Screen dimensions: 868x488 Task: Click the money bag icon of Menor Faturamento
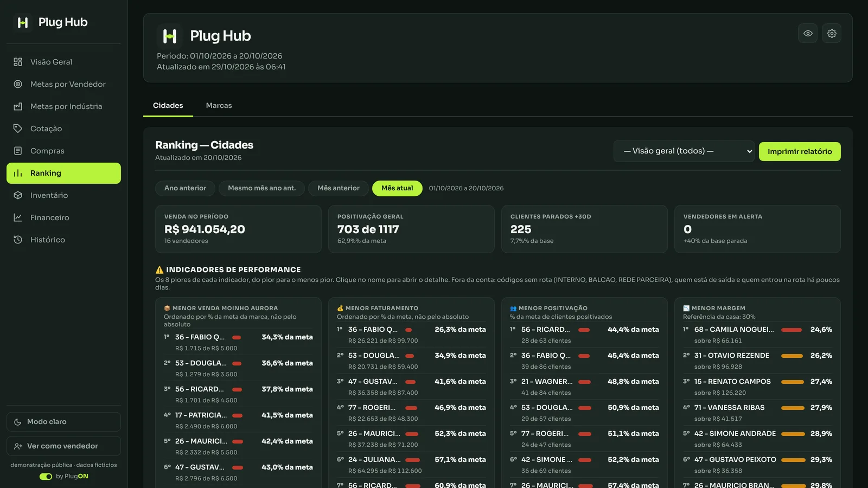(340, 308)
